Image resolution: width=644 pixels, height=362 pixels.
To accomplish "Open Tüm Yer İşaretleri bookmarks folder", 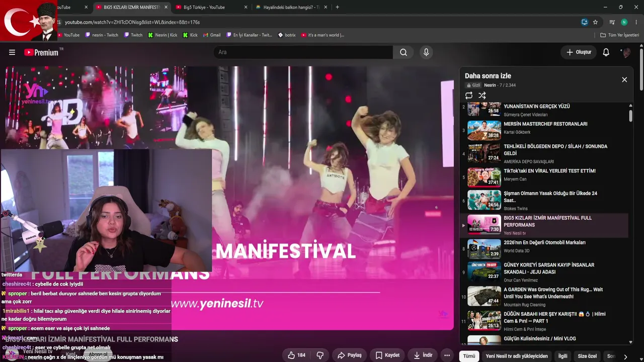I will point(619,35).
